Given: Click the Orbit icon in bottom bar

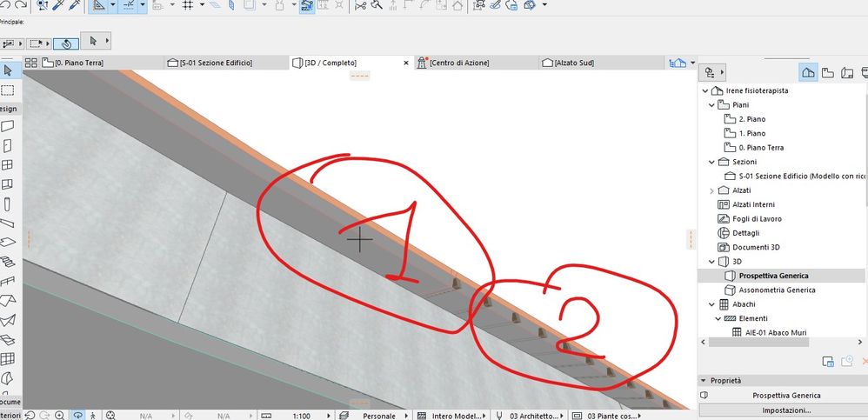Looking at the screenshot, I should pos(78,415).
